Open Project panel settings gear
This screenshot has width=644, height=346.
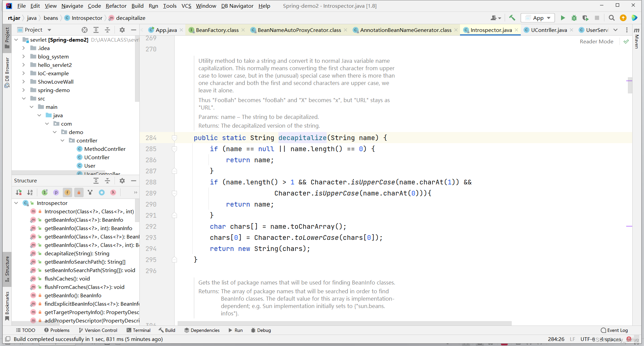tap(122, 30)
